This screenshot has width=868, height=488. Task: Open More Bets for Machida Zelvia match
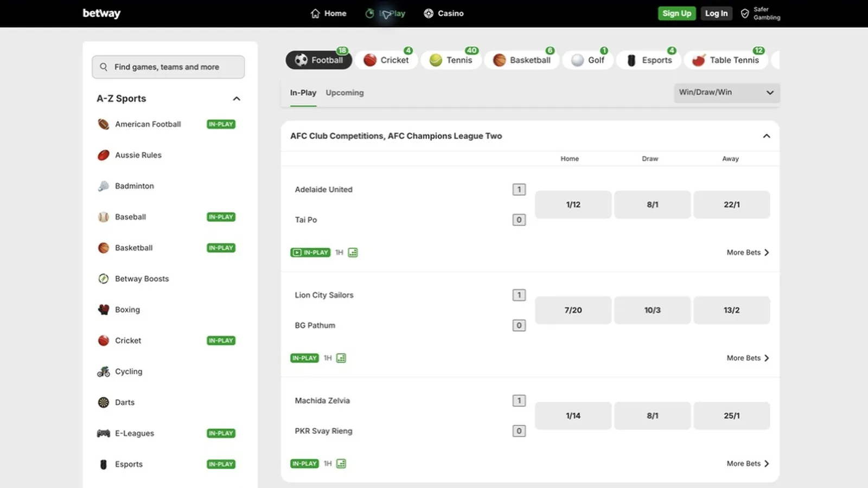pyautogui.click(x=748, y=464)
